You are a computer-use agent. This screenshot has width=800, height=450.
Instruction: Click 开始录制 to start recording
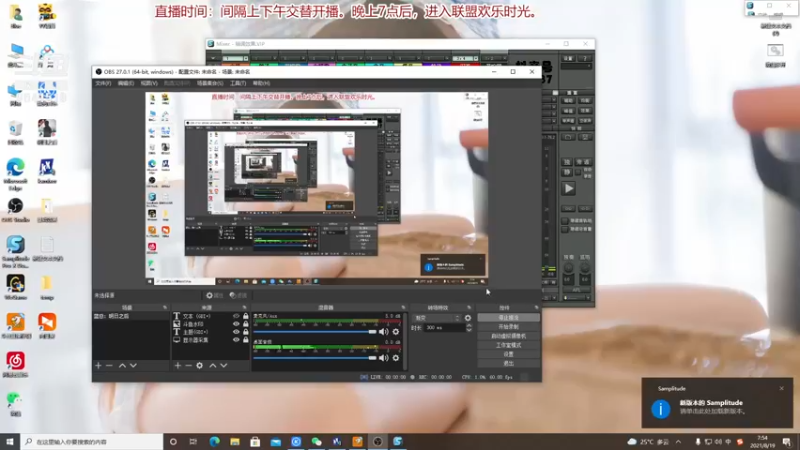(x=508, y=327)
